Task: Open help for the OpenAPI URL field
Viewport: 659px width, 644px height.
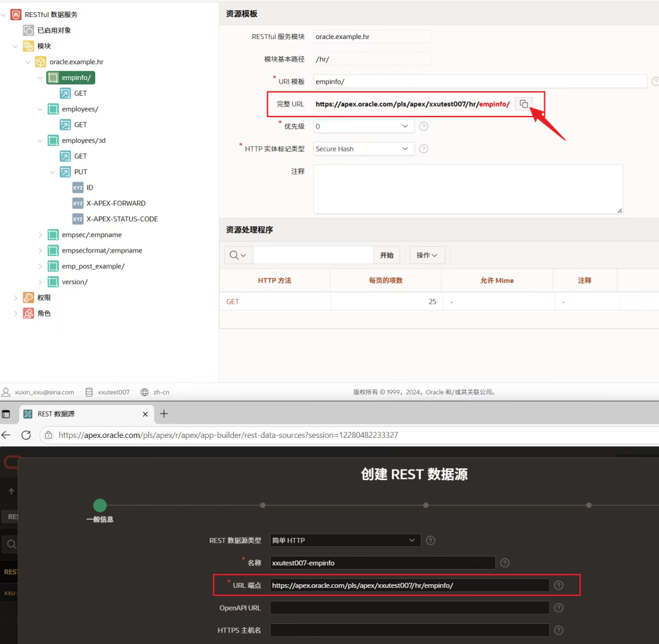Action: tap(558, 607)
